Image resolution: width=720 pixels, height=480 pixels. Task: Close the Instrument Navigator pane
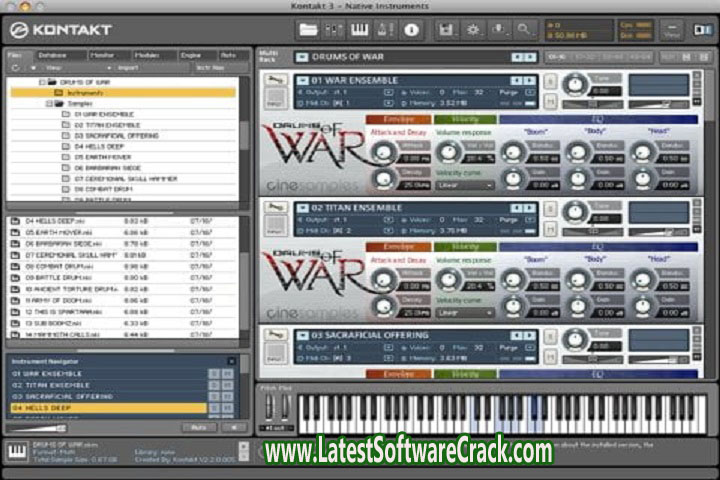pos(231,361)
